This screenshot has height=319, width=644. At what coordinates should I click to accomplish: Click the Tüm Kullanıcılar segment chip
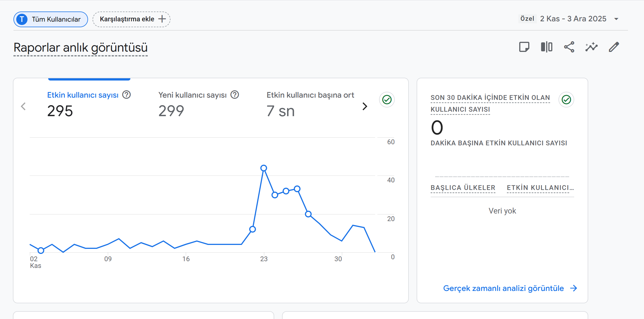tap(51, 19)
